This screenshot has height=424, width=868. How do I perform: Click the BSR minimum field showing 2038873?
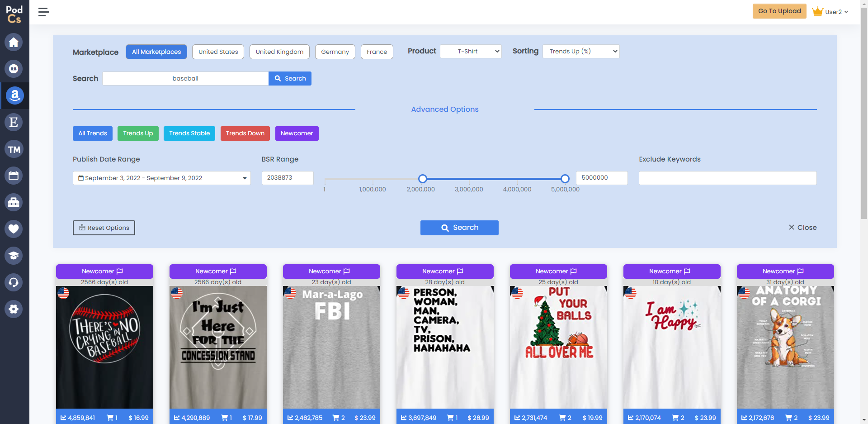288,178
